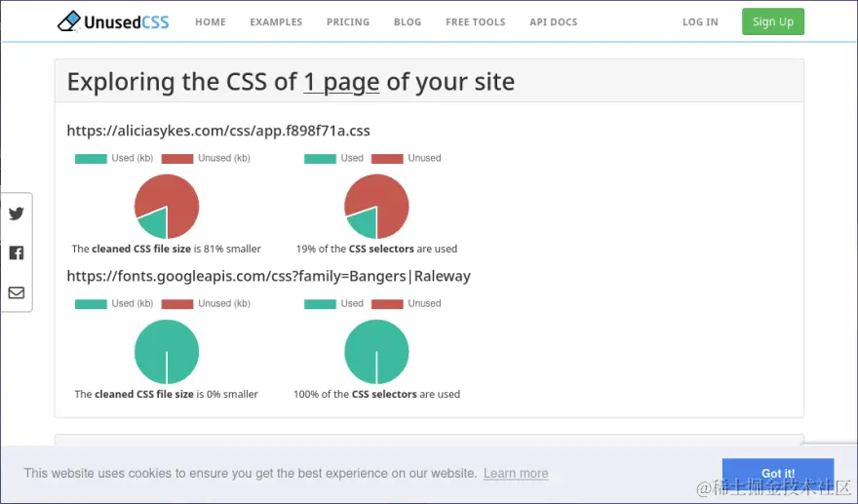858x504 pixels.
Task: Click 'cleaned CSS file size is 0% smaller' text
Action: [x=167, y=395]
